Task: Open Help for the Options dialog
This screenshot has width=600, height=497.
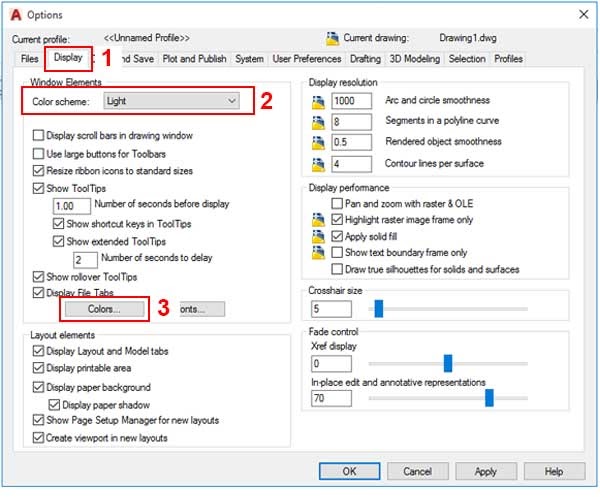Action: click(554, 471)
